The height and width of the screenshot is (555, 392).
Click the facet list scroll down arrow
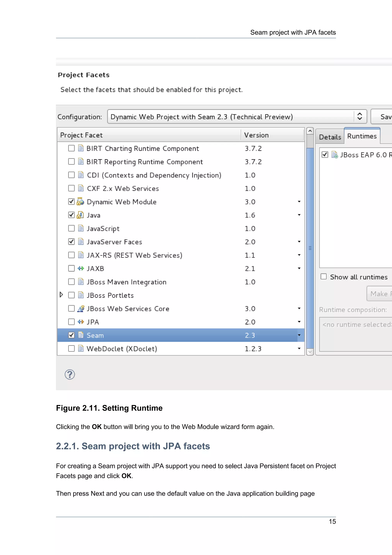310,352
